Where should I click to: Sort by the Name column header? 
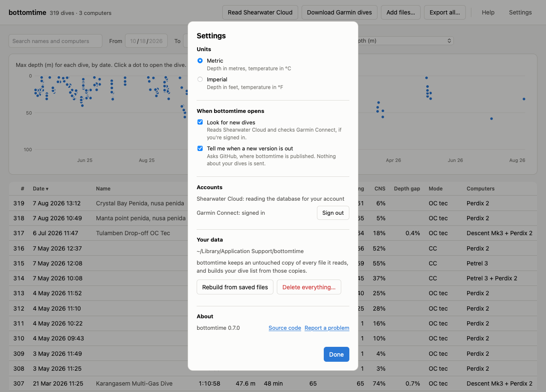[x=103, y=189]
